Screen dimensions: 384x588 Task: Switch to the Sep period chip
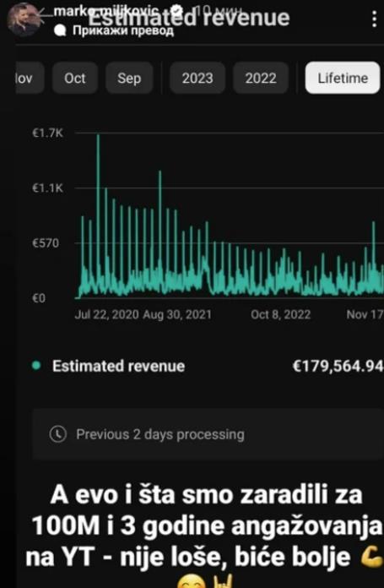[x=129, y=78]
